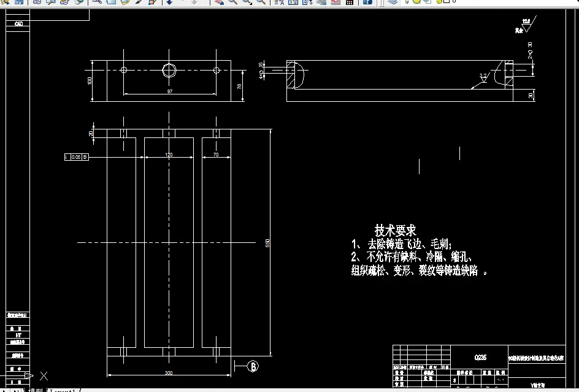The height and width of the screenshot is (392, 579).
Task: Open Print Preview from the toolbar
Action: point(50,2)
